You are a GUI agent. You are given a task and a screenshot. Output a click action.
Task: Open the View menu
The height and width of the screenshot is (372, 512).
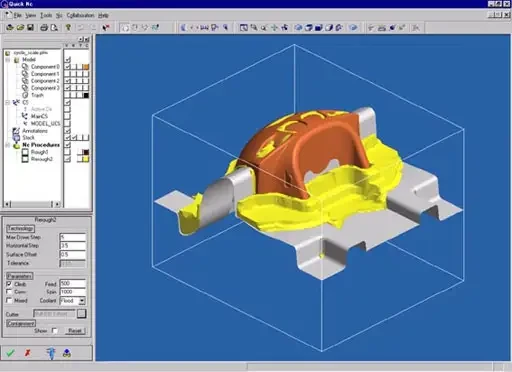pos(31,15)
